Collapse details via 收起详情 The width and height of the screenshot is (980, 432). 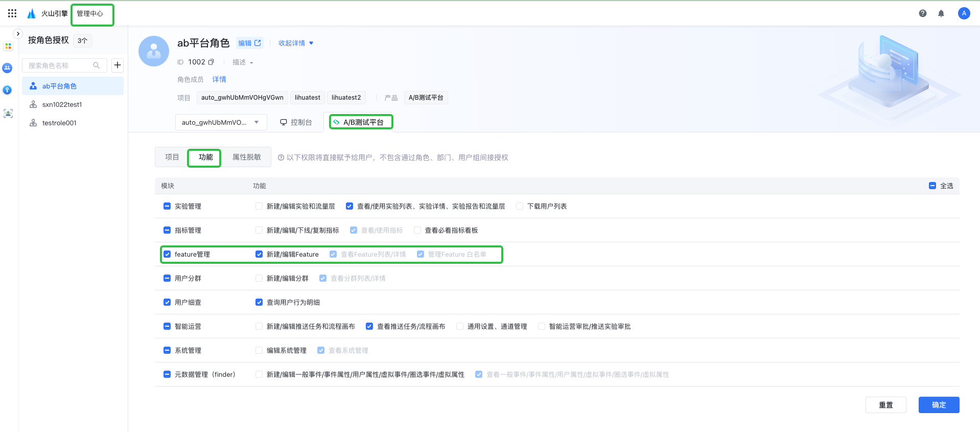[295, 43]
